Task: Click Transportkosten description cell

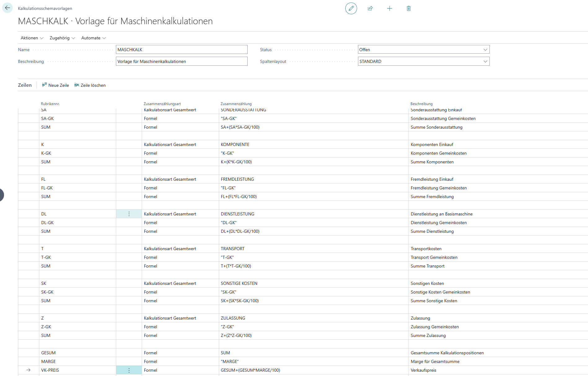Action: point(498,249)
